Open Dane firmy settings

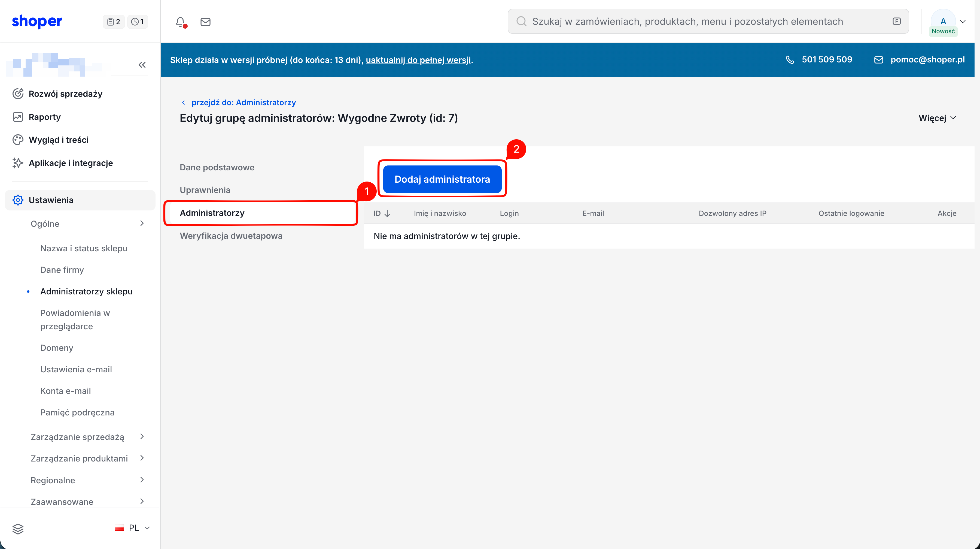(x=62, y=270)
